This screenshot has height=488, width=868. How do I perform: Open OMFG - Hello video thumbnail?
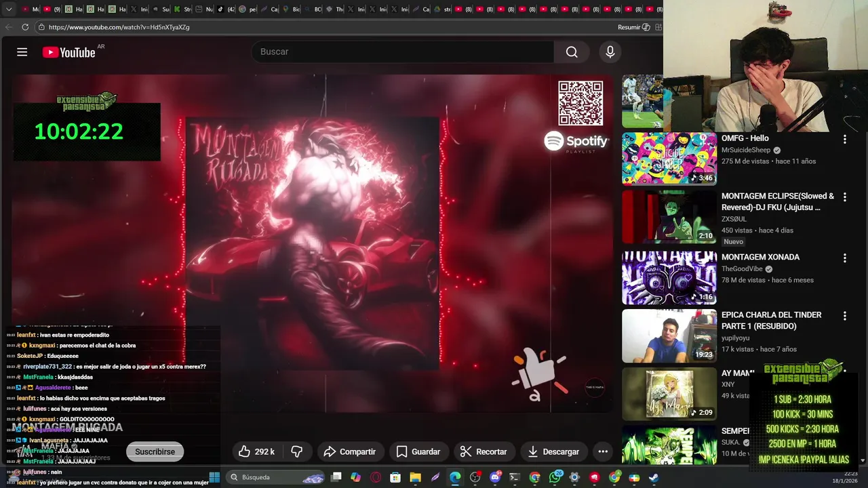[x=669, y=159]
